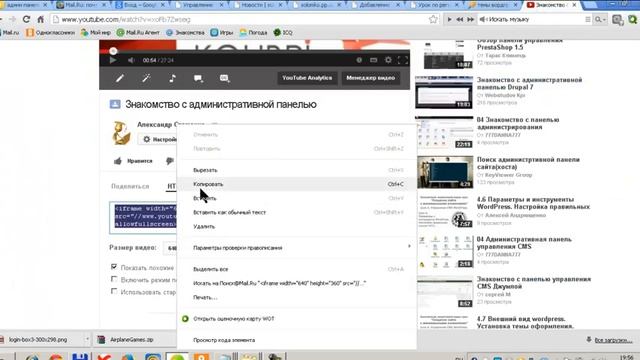Open the captions icon in the editor bar

tap(224, 78)
